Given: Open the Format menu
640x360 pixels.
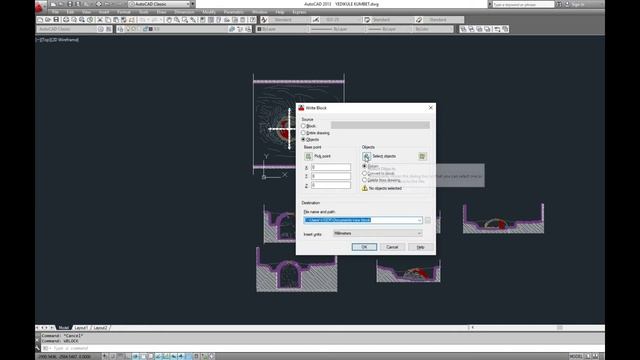Looking at the screenshot, I should coord(124,12).
